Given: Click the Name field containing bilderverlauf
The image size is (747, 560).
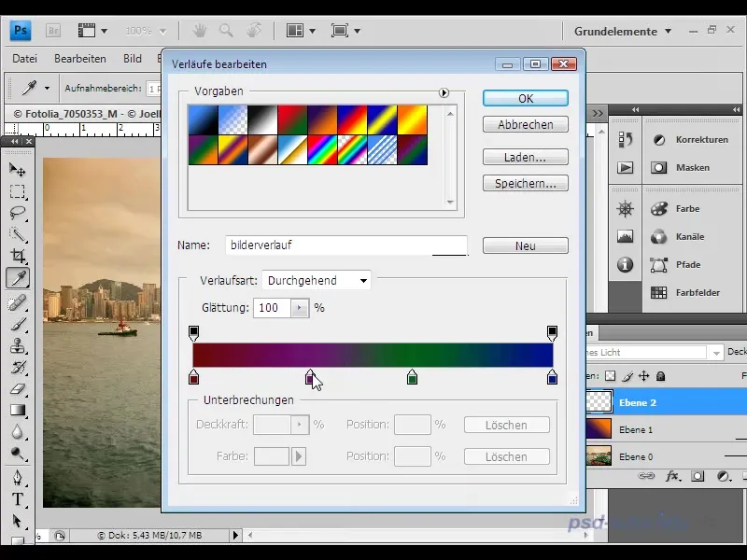Looking at the screenshot, I should click(346, 245).
